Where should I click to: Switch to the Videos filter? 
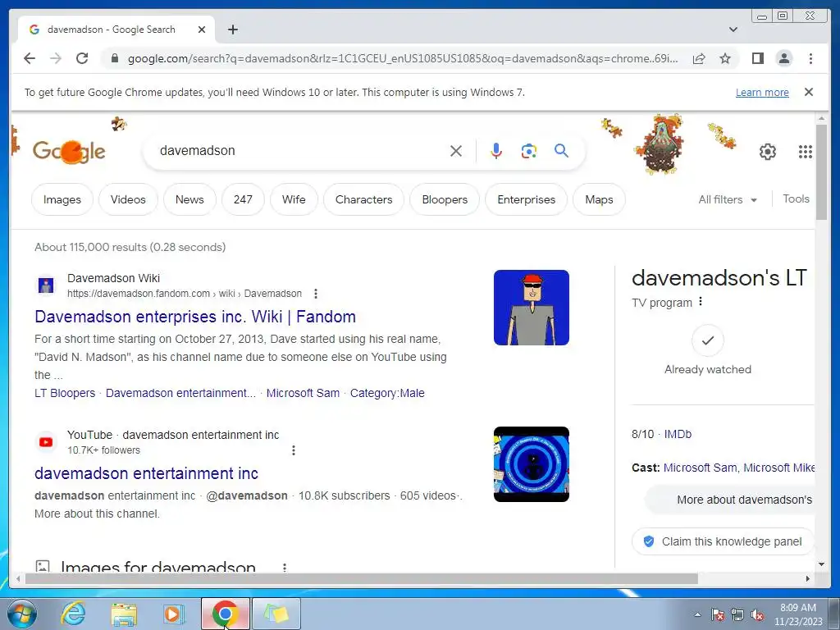click(128, 199)
